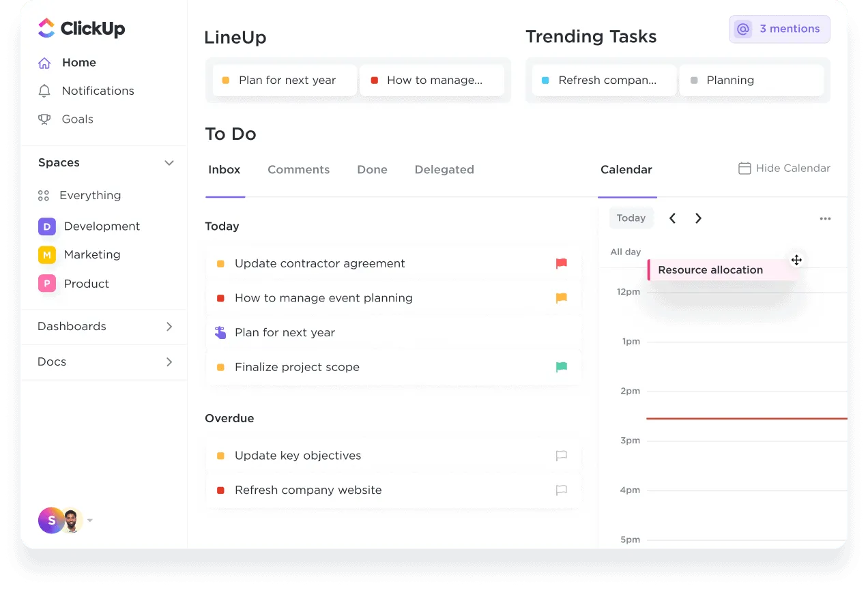Viewport: 868px width, 590px height.
Task: Select the Calendar tab
Action: (x=626, y=170)
